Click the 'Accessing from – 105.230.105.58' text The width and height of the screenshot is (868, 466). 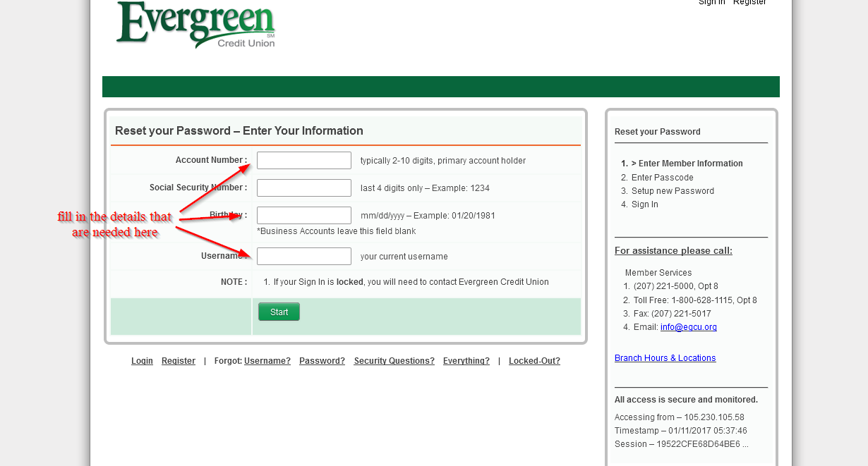(x=680, y=417)
